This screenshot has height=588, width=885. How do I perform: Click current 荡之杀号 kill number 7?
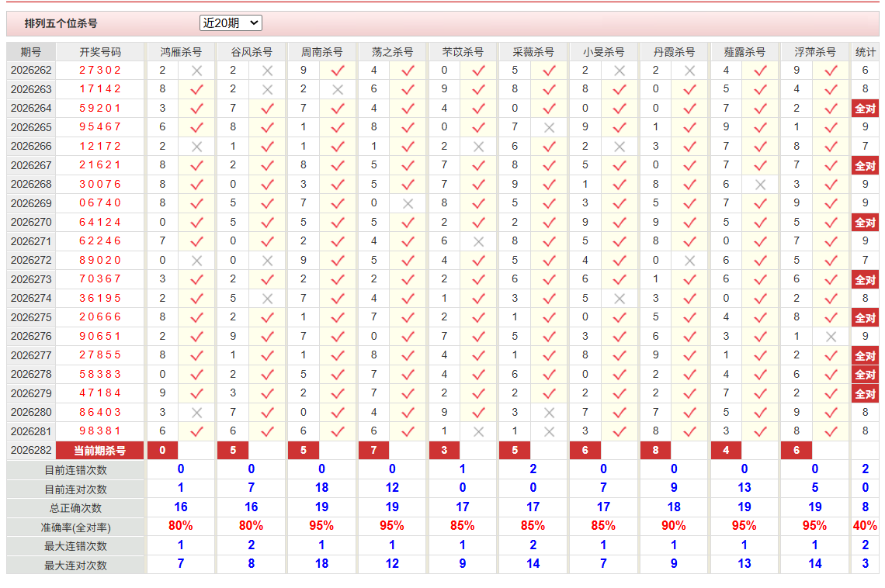pos(373,451)
